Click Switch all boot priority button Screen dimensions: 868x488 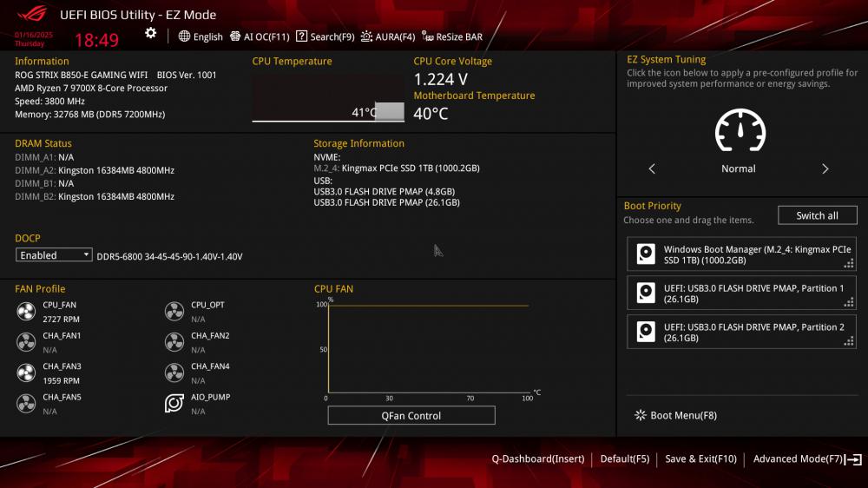pos(817,215)
